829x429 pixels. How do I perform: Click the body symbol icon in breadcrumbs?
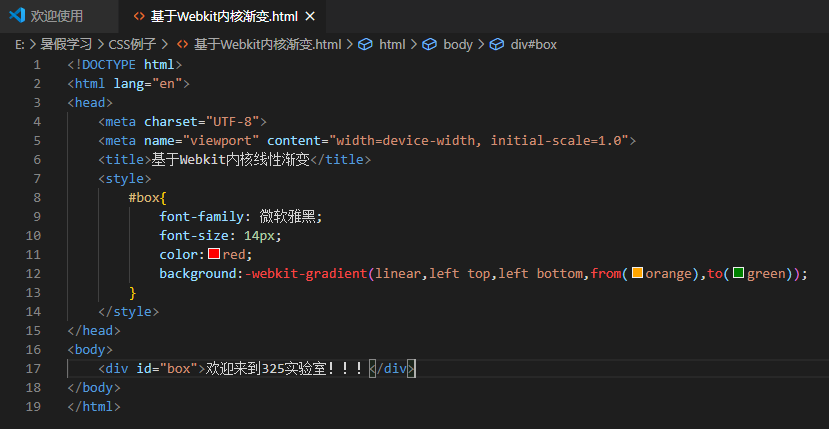pyautogui.click(x=429, y=45)
